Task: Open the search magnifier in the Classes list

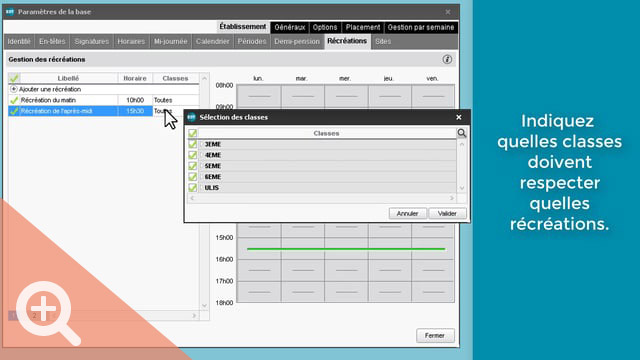Action: tap(462, 133)
